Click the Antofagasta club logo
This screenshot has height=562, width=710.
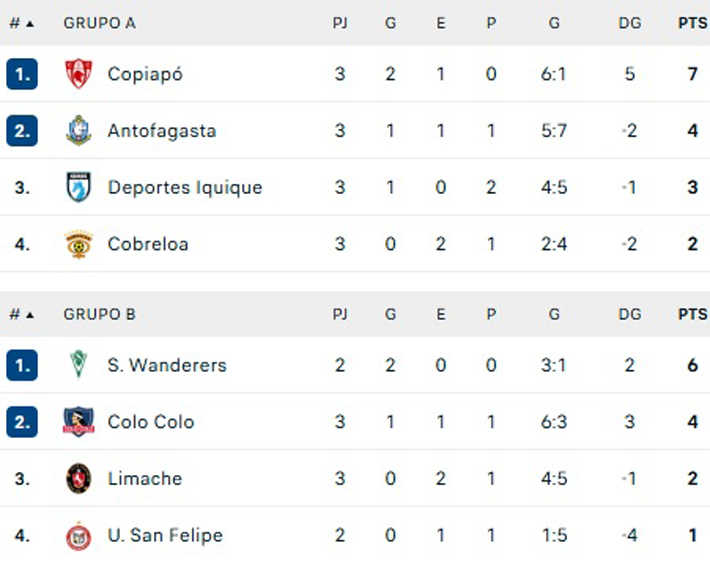79,130
